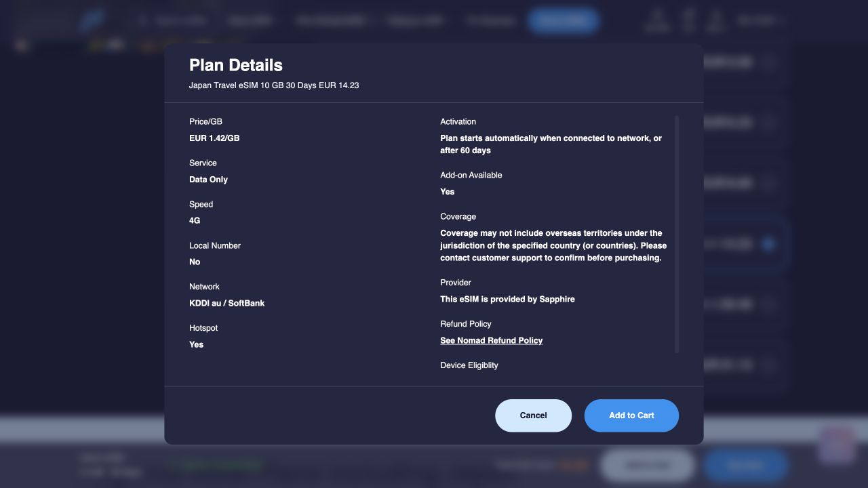Open the See Nomad Refund Policy link
The image size is (868, 488).
(x=491, y=340)
